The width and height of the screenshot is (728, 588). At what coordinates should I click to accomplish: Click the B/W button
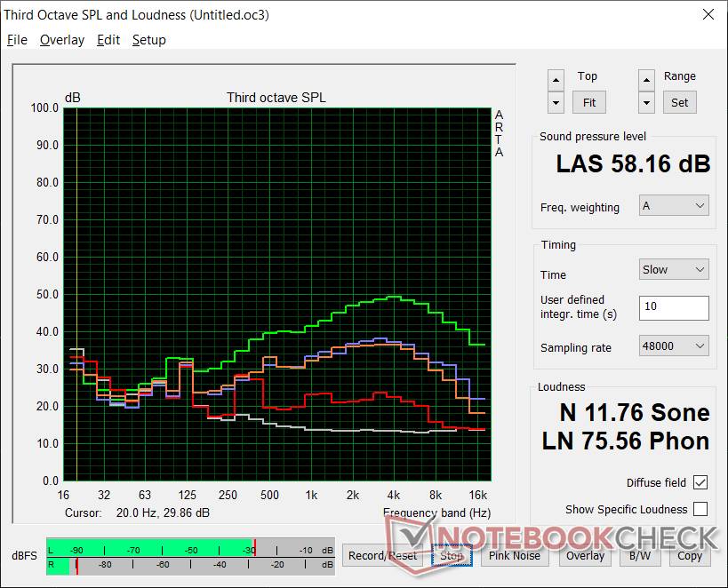640,555
